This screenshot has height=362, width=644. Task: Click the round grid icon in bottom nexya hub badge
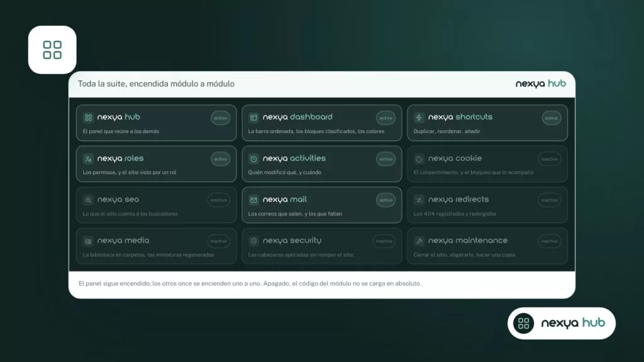[x=523, y=324]
